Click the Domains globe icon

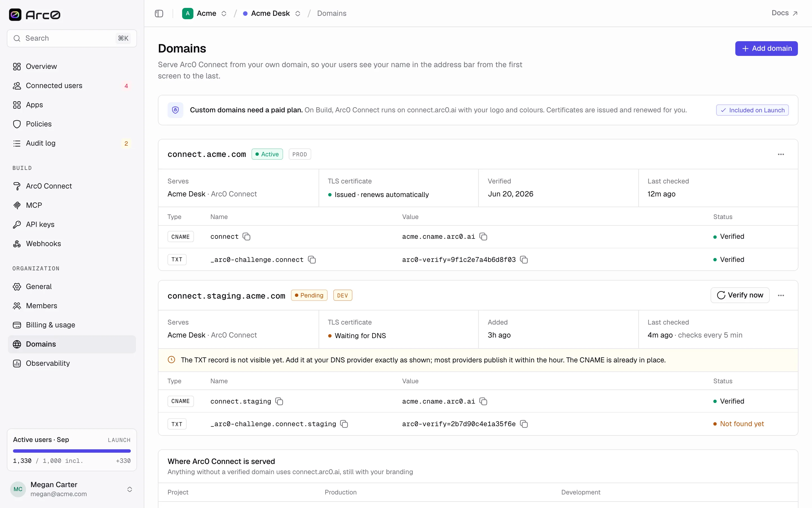click(17, 344)
